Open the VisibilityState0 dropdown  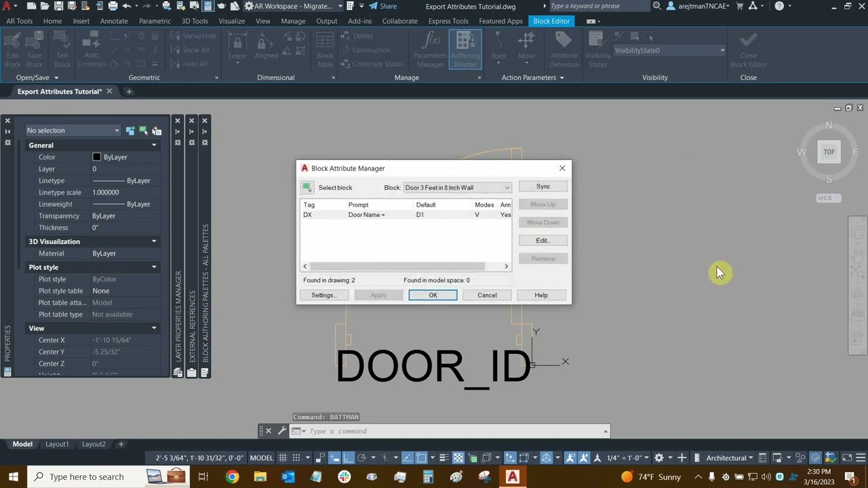click(x=670, y=50)
